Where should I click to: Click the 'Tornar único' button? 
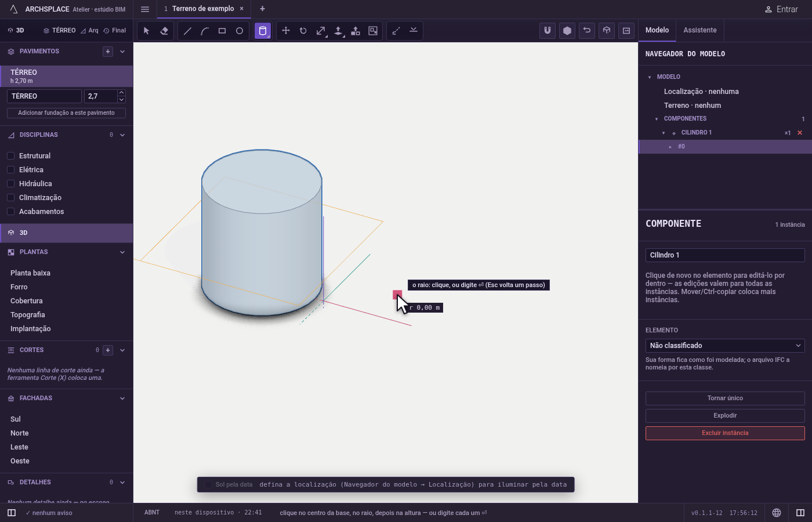point(725,398)
